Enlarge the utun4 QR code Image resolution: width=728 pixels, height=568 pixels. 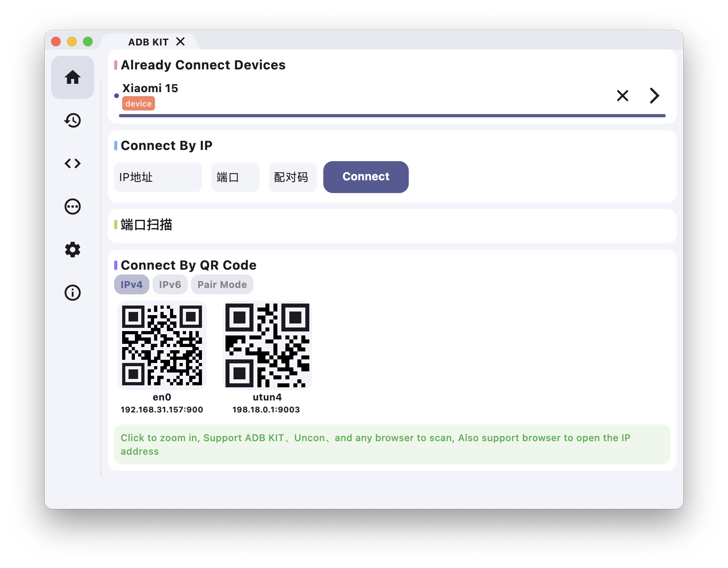[x=267, y=345]
